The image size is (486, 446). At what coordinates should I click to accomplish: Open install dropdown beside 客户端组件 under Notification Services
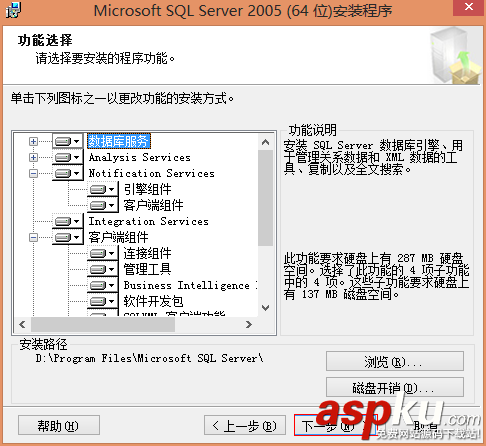tap(103, 205)
